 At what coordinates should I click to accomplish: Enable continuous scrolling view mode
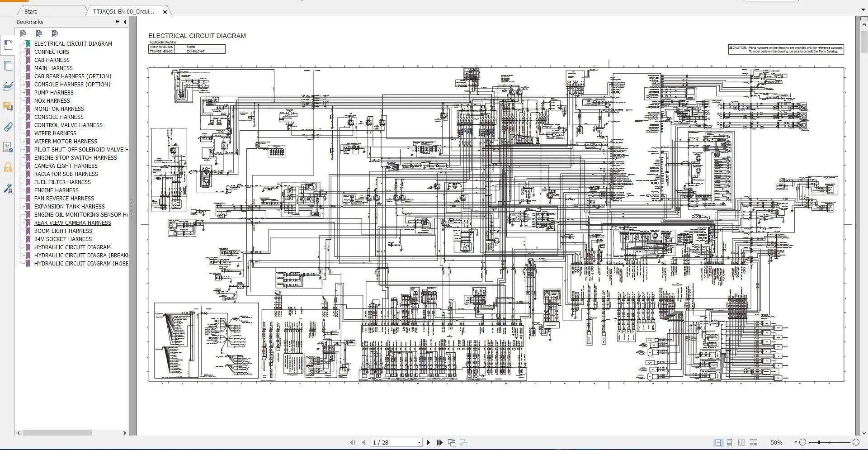coord(729,442)
